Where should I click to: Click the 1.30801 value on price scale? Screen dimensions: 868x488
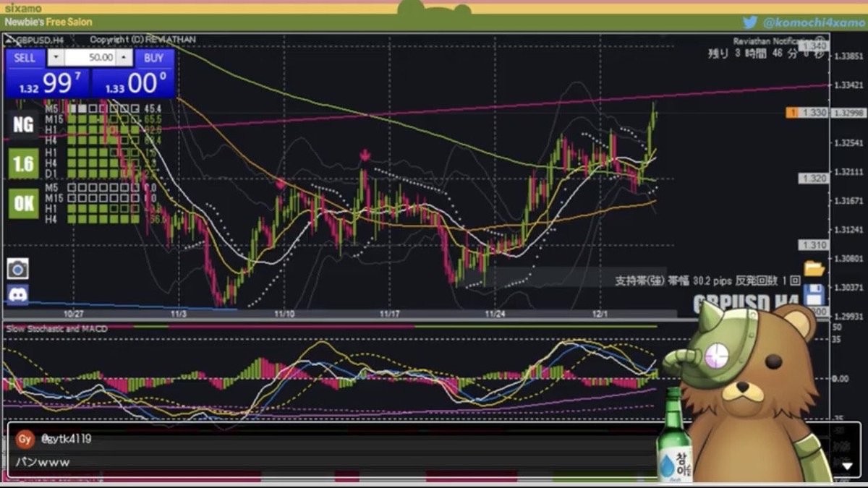(x=848, y=258)
